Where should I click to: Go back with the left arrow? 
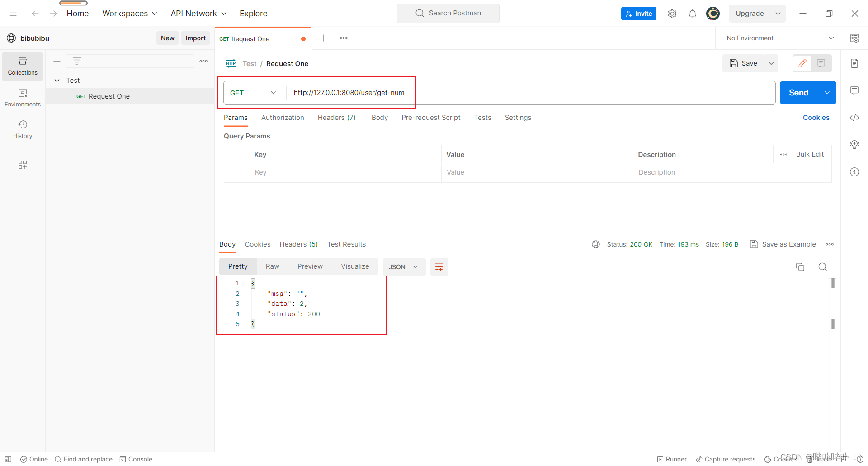pyautogui.click(x=35, y=14)
